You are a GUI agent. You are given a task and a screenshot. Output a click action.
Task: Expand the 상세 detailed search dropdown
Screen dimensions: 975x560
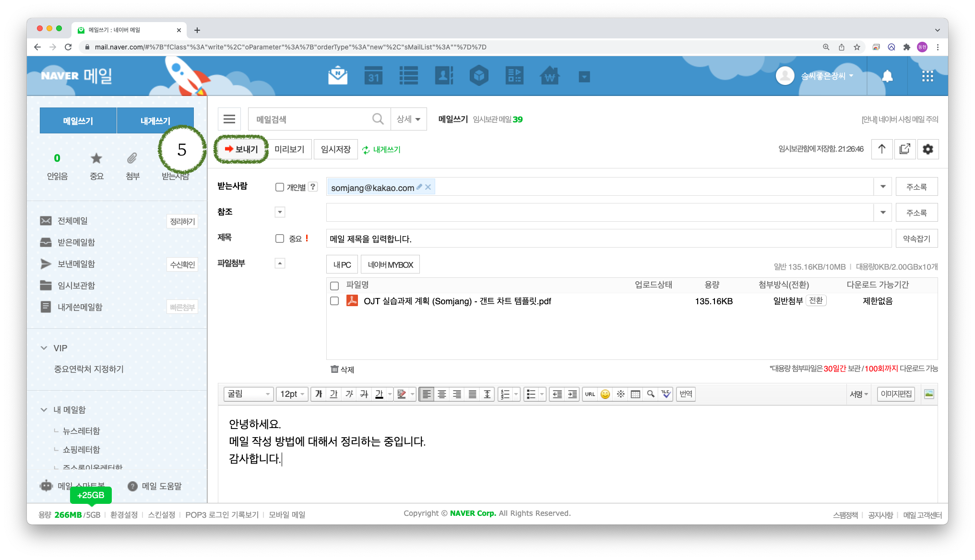point(408,119)
